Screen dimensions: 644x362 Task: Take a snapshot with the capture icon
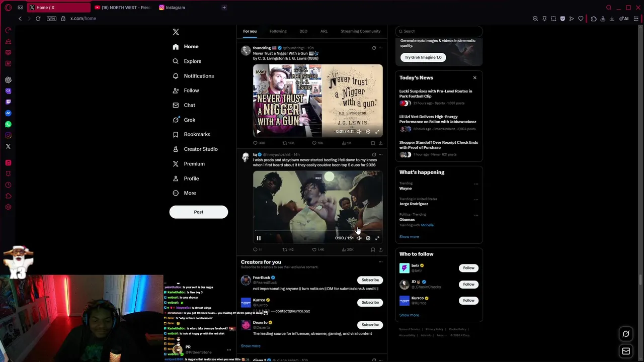(x=553, y=19)
